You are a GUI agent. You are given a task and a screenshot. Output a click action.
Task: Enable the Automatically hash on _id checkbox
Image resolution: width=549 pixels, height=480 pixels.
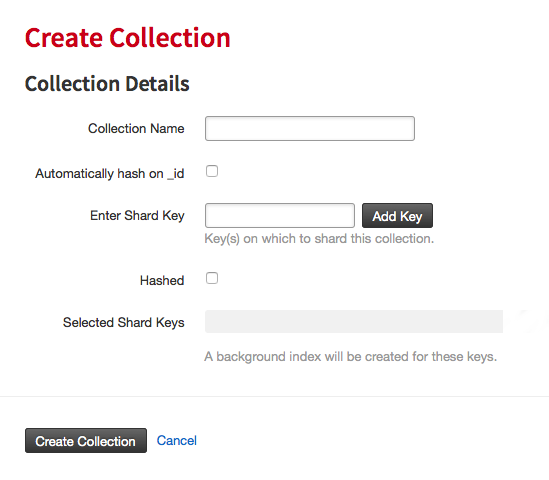click(212, 171)
